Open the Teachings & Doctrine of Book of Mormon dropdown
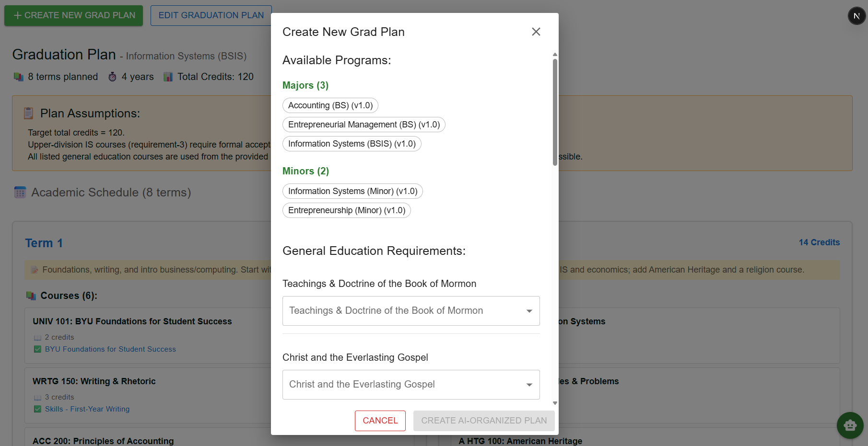This screenshot has width=868, height=446. 411,311
